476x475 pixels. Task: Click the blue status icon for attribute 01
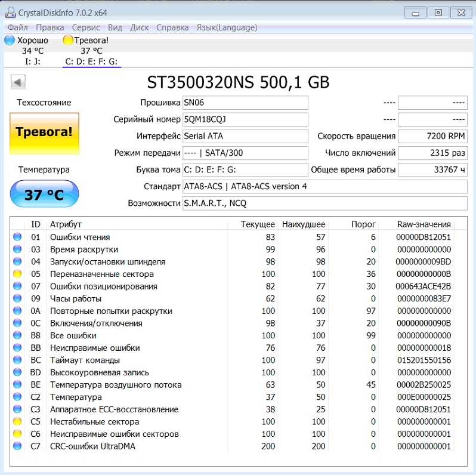[17, 237]
